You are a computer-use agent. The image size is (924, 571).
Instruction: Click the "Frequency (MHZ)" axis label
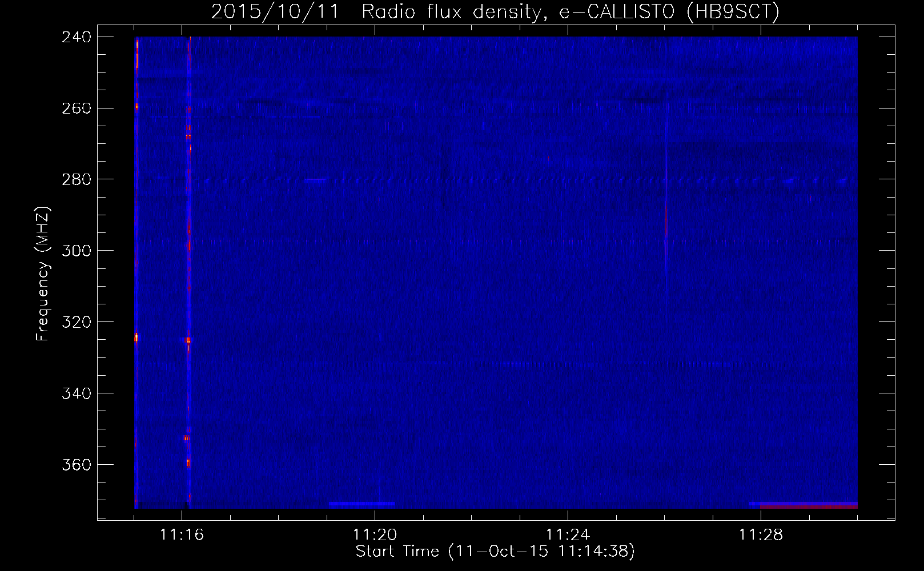point(43,274)
